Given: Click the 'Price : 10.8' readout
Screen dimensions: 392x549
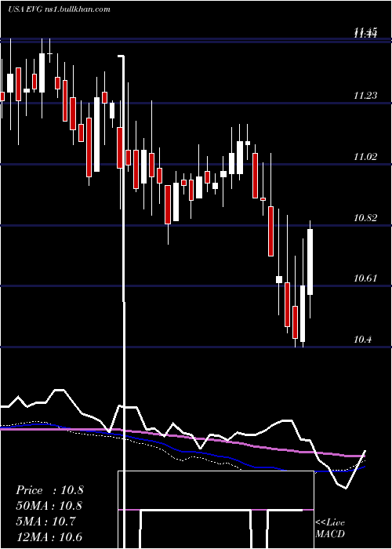Looking at the screenshot, I should 49,490.
